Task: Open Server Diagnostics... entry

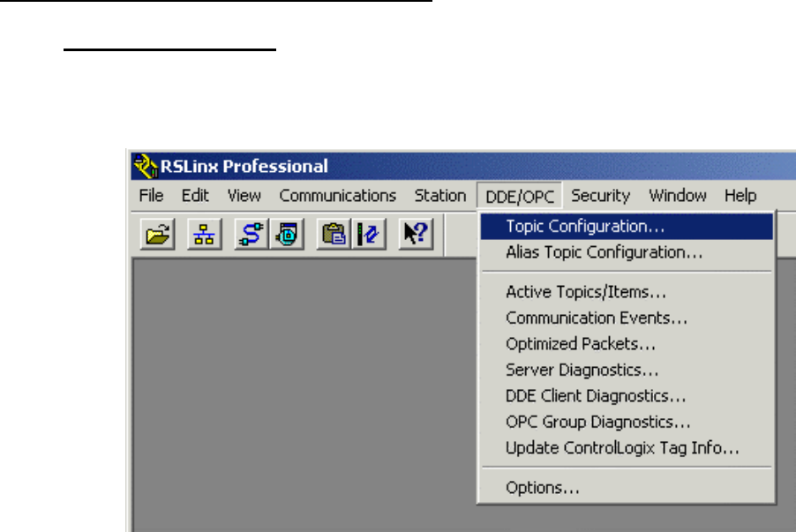Action: tap(627, 370)
